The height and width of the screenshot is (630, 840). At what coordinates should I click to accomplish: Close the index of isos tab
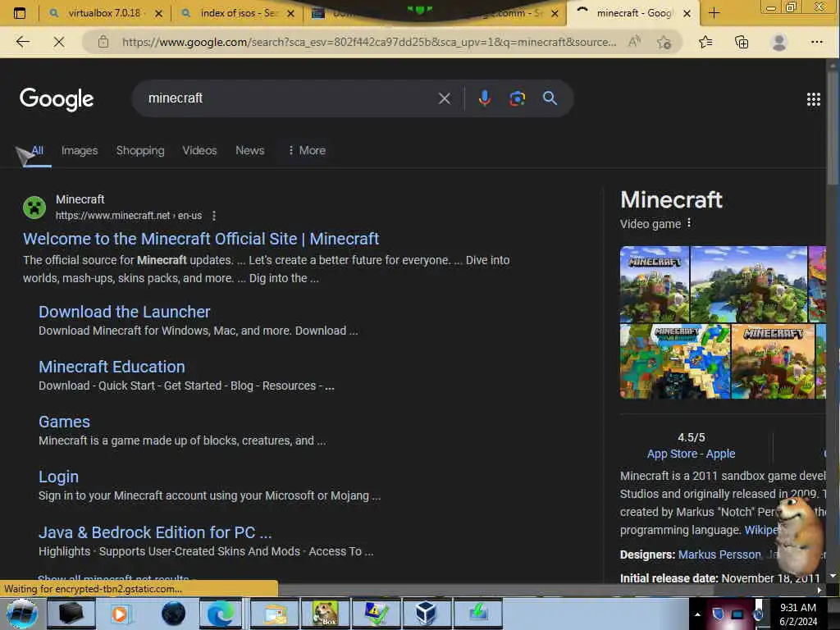coord(290,13)
